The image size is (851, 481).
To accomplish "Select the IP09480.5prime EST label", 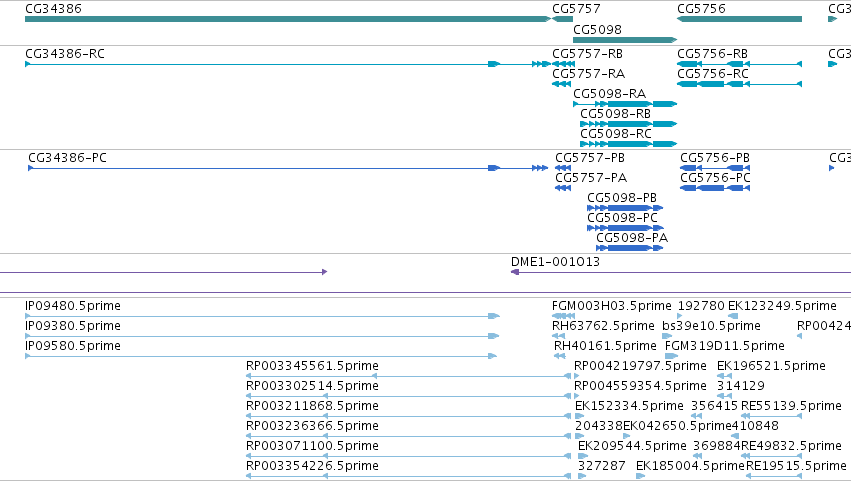I will 73,306.
